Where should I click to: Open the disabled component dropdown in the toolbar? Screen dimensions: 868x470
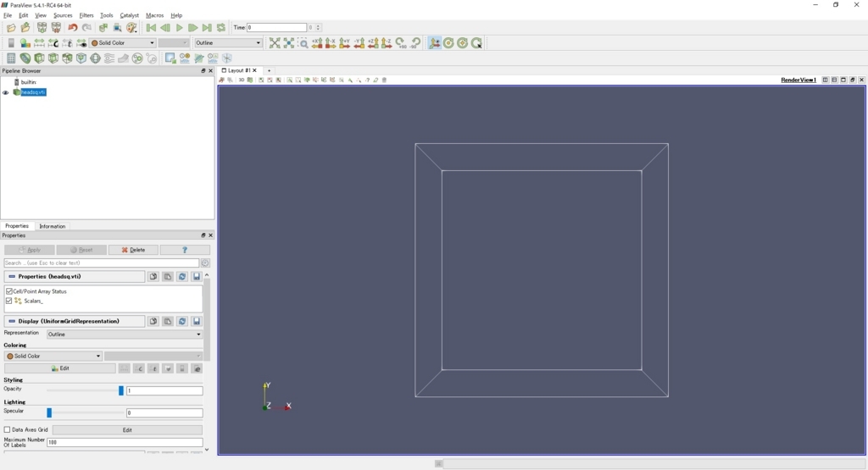tap(173, 43)
